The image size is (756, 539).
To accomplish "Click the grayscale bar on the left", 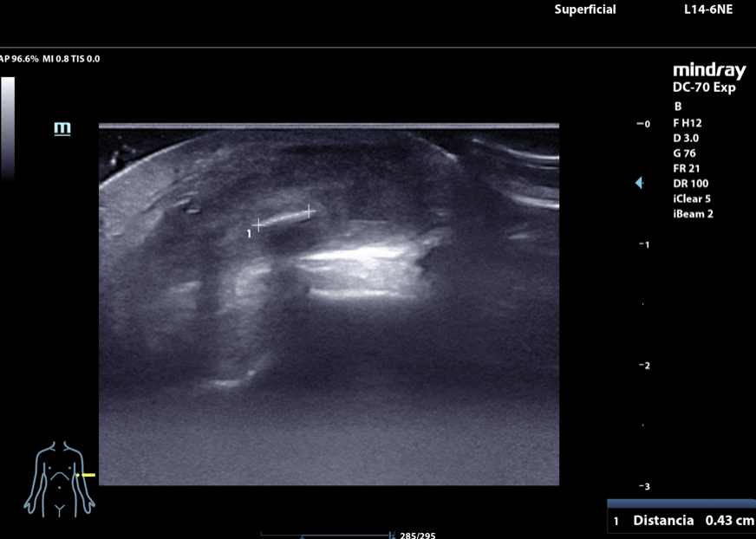I will tap(8, 127).
